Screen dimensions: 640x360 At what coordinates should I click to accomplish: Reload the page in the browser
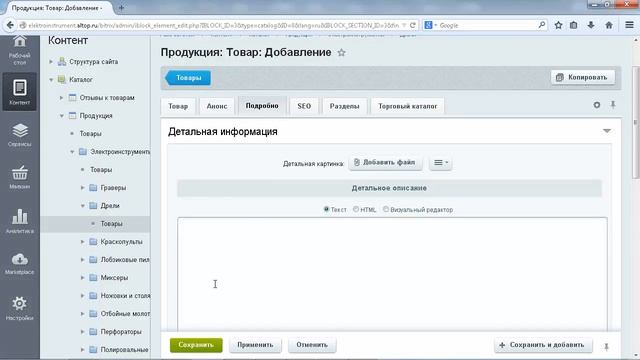(x=413, y=25)
